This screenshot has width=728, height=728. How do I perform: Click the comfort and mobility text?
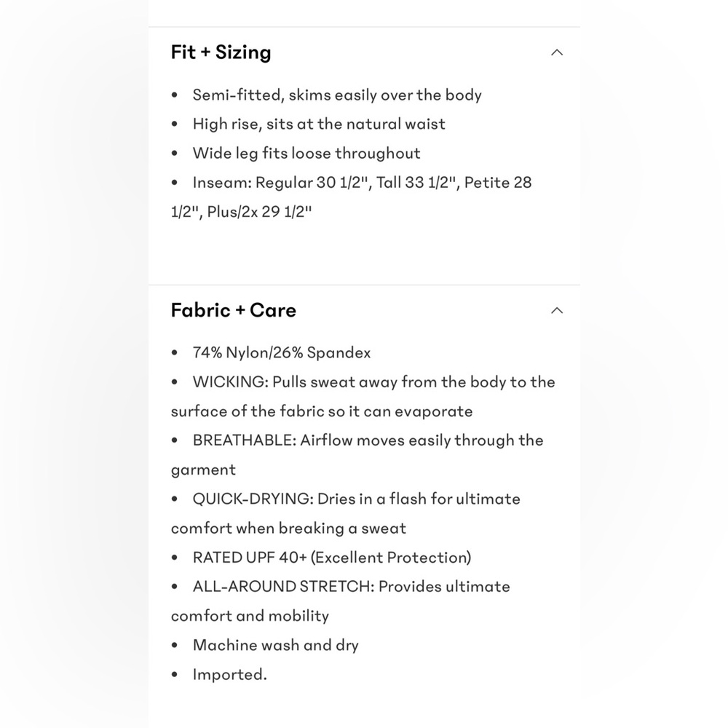[x=250, y=616]
